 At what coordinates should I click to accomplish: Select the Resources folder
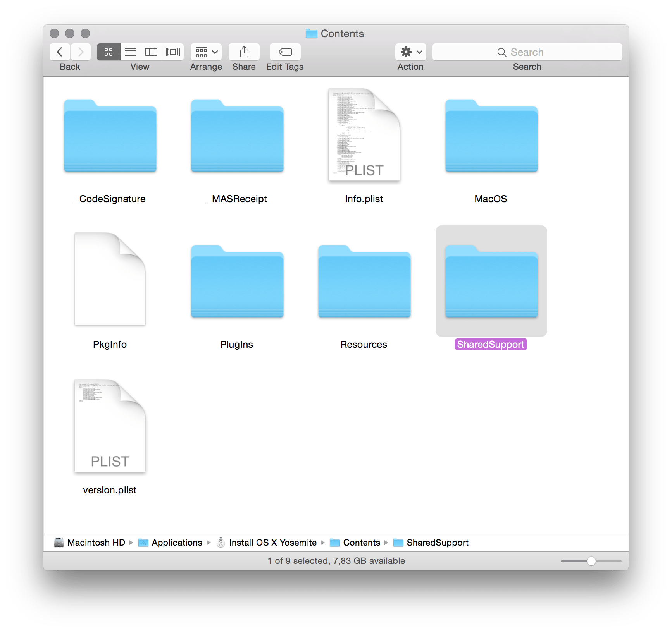[x=364, y=281]
